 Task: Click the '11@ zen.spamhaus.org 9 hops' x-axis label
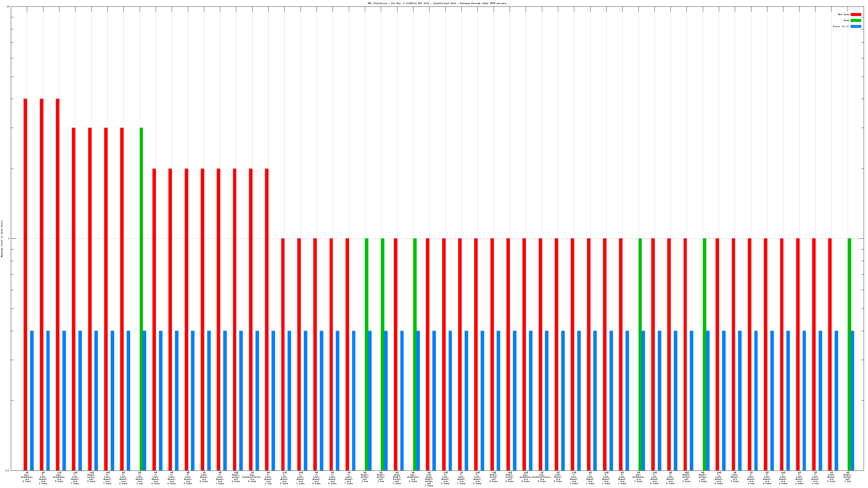(59, 477)
